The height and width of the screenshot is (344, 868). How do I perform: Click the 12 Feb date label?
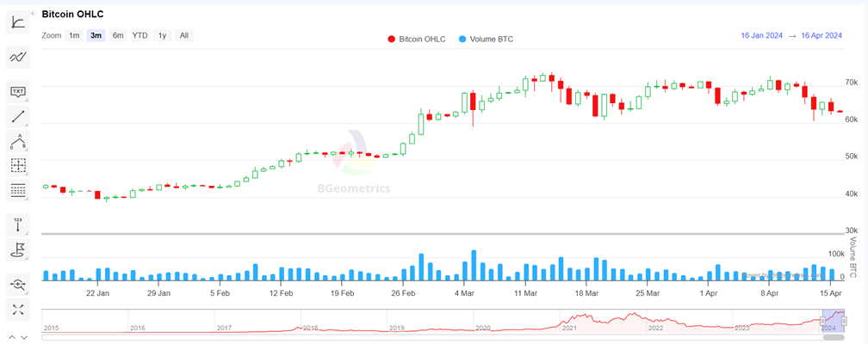(282, 292)
